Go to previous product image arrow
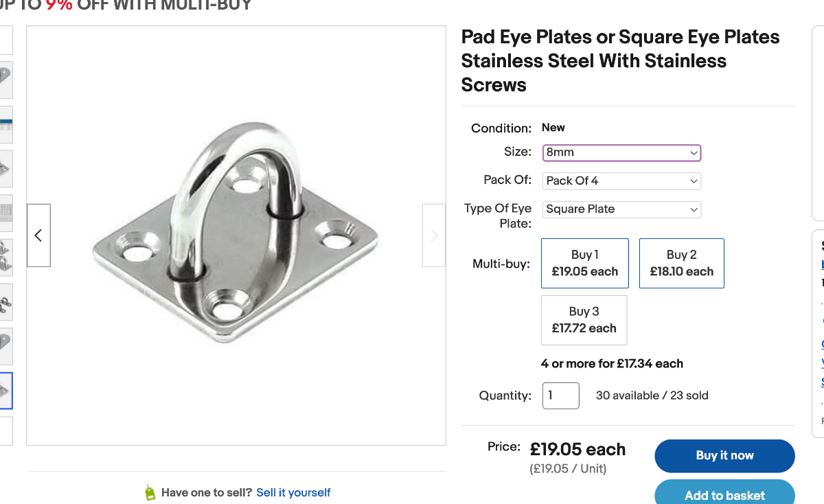Image resolution: width=824 pixels, height=504 pixels. coord(38,236)
